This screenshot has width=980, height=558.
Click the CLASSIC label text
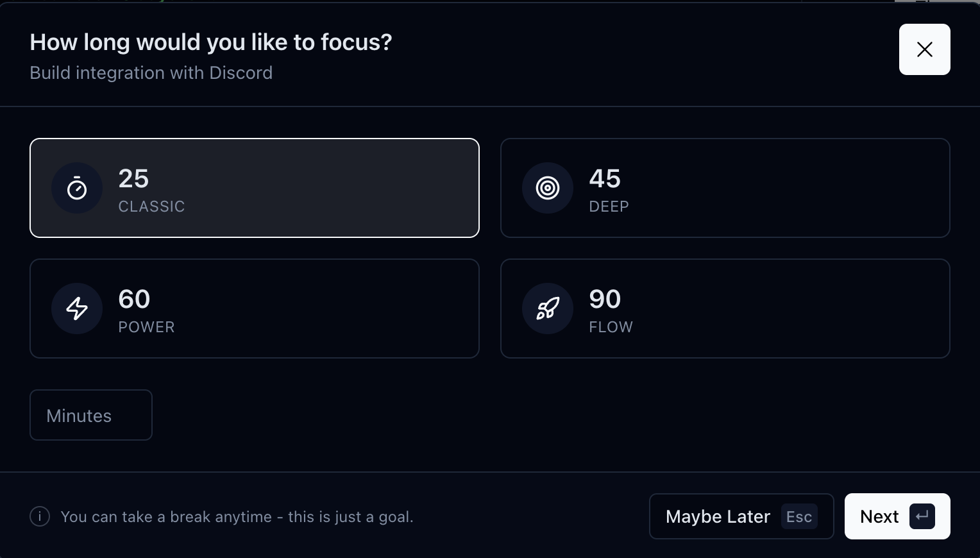click(x=151, y=207)
